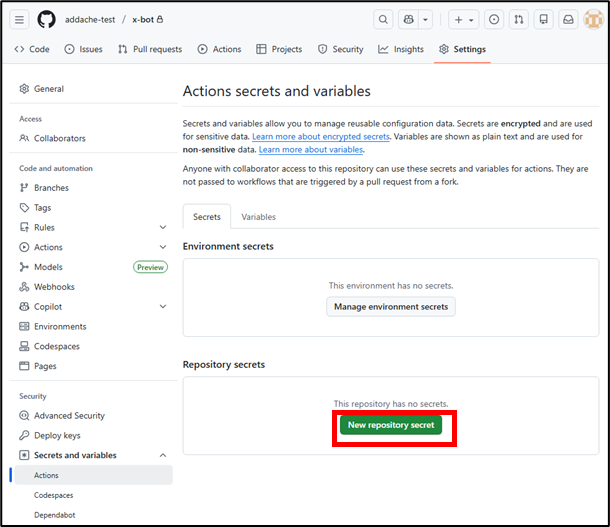Open Webhooks in settings sidebar

[x=54, y=287]
